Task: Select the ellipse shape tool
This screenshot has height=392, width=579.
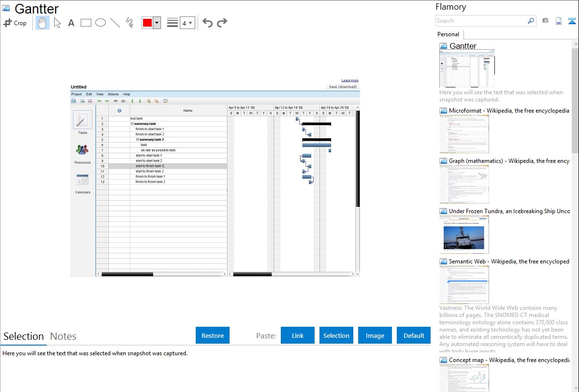Action: (x=101, y=23)
